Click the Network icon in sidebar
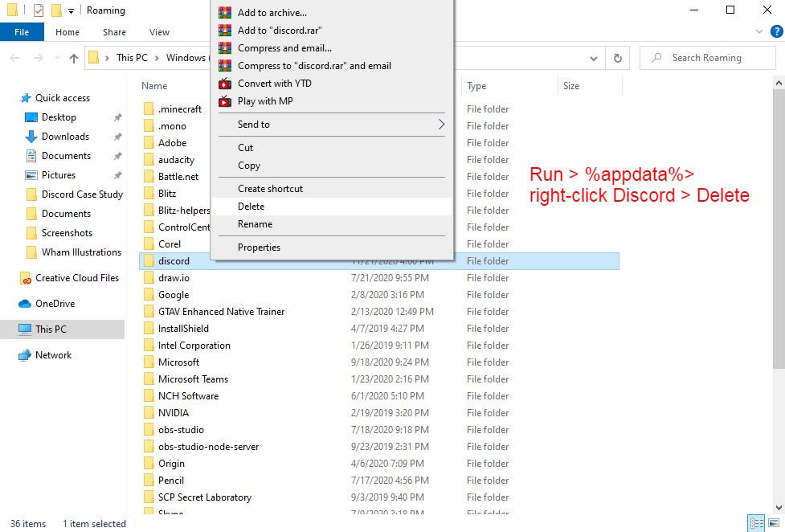Viewport: 785px width, 532px height. coord(25,354)
